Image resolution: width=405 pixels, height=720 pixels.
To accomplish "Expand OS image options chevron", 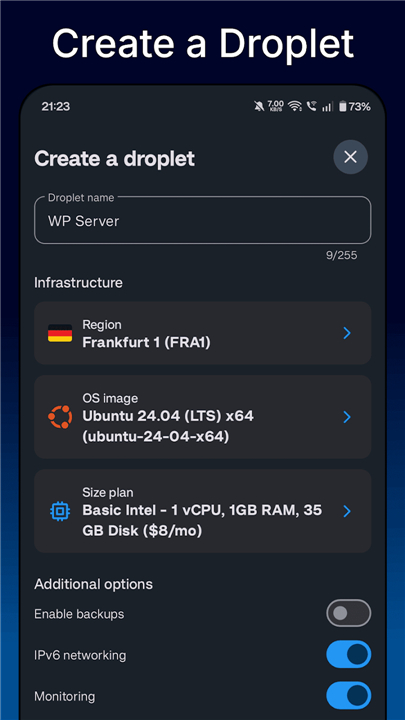I will [x=347, y=417].
